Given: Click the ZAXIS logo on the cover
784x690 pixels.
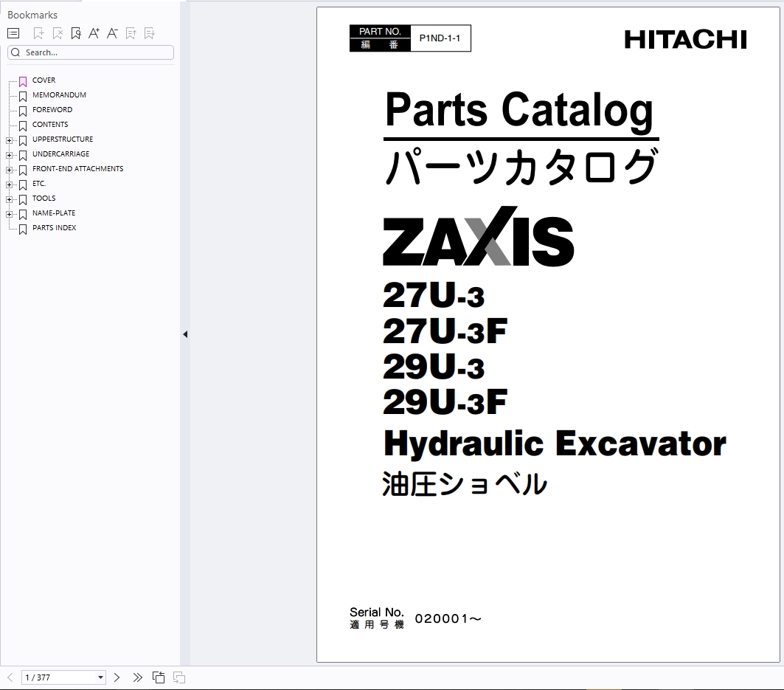Looking at the screenshot, I should pos(479,236).
